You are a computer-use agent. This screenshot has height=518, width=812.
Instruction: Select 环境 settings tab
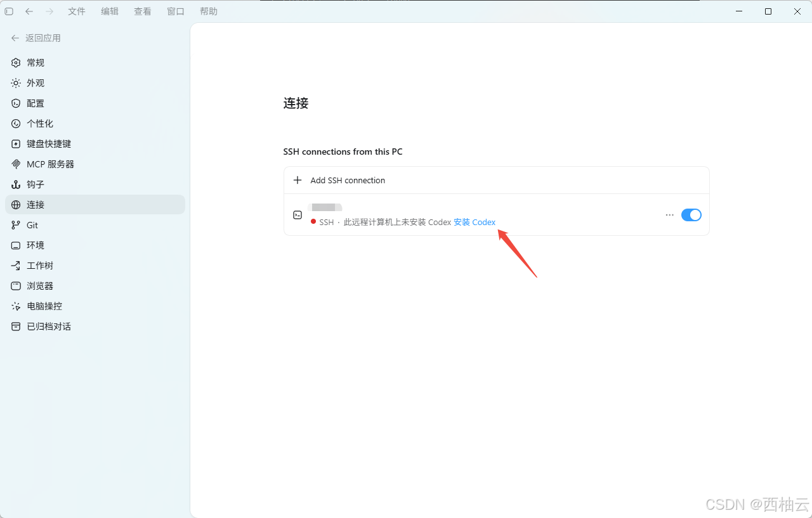coord(95,245)
